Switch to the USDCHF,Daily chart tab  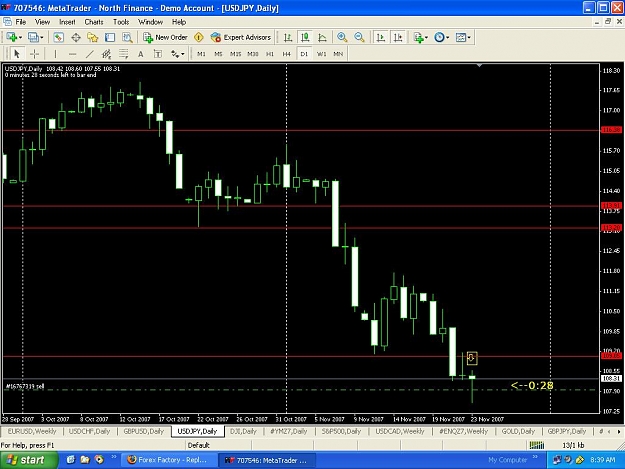click(x=89, y=431)
